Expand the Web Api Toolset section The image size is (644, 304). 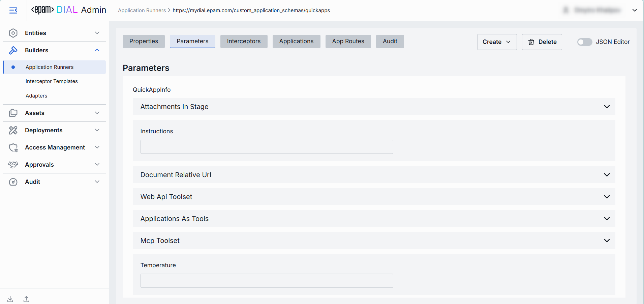pos(607,197)
